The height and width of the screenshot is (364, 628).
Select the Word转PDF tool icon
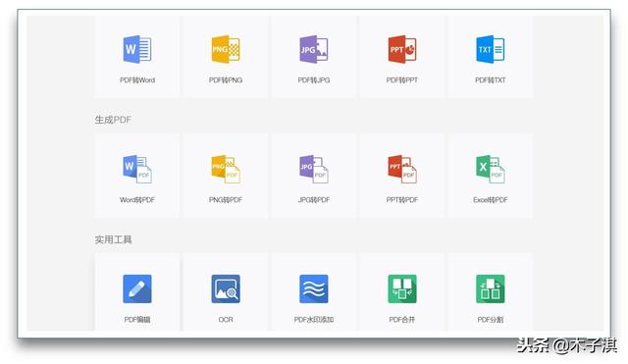click(137, 169)
